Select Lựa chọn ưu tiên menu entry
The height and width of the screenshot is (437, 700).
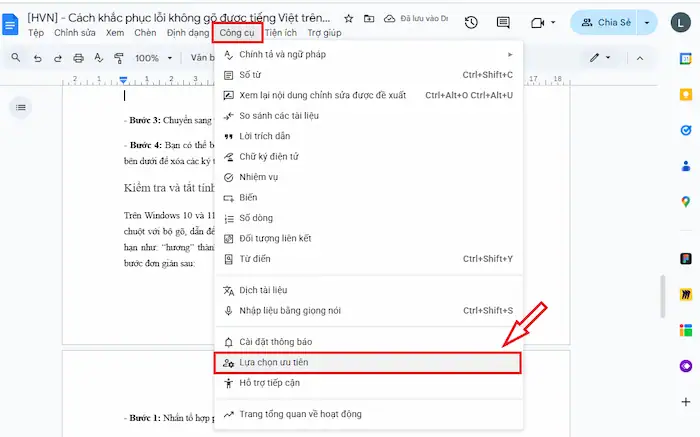366,362
